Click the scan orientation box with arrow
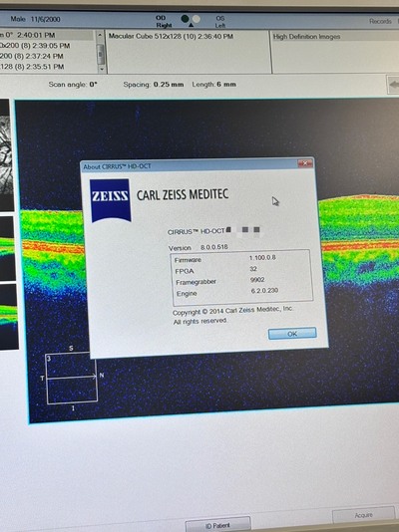This screenshot has height=532, width=399. click(x=71, y=378)
